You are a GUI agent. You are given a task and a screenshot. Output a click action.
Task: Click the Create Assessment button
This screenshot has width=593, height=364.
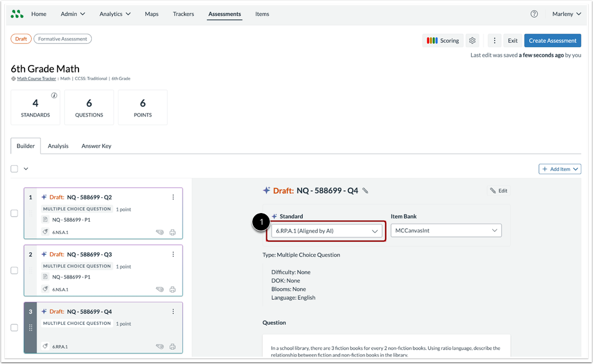coord(553,40)
